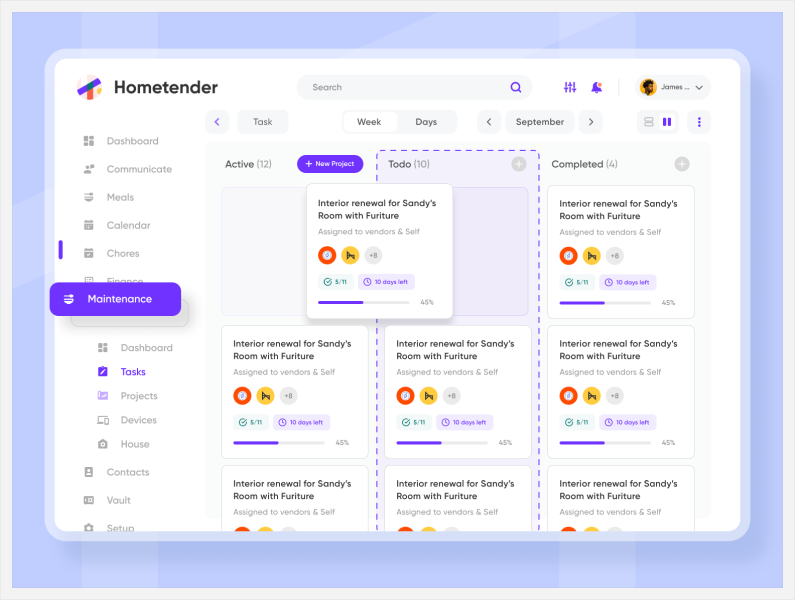Open Vault in the sidebar
The image size is (795, 600).
tap(107, 500)
